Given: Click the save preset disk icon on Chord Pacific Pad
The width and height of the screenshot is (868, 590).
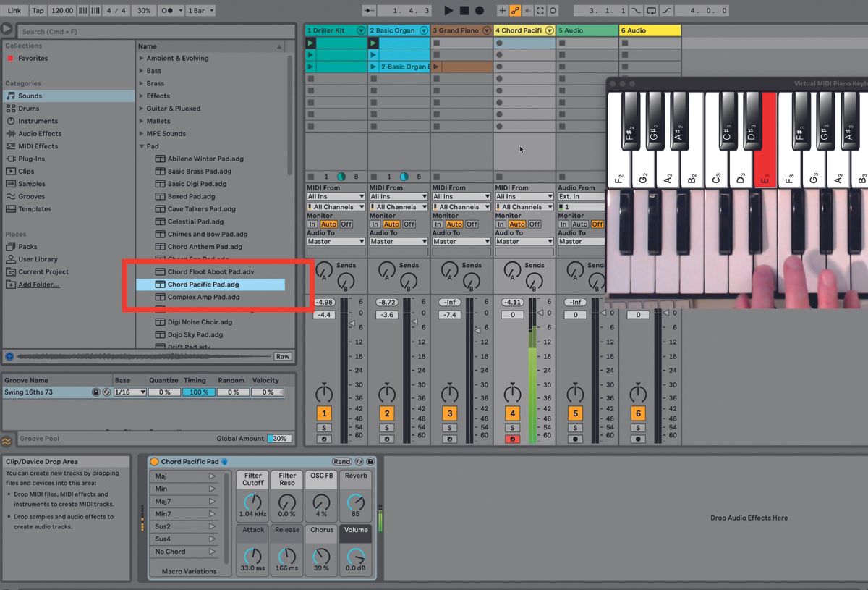Looking at the screenshot, I should [370, 461].
